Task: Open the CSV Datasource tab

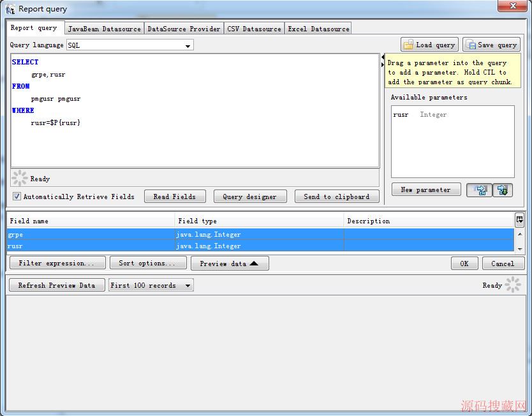Action: click(254, 29)
